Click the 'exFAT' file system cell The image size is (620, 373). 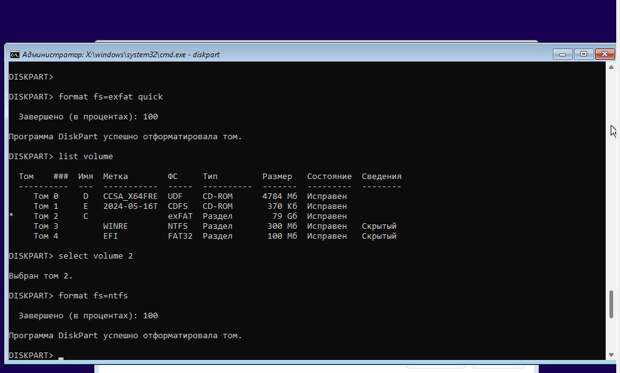[x=180, y=216]
